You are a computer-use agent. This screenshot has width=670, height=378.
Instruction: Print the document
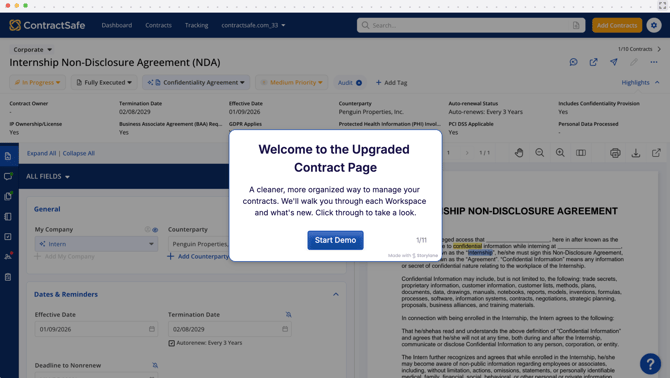[615, 153]
